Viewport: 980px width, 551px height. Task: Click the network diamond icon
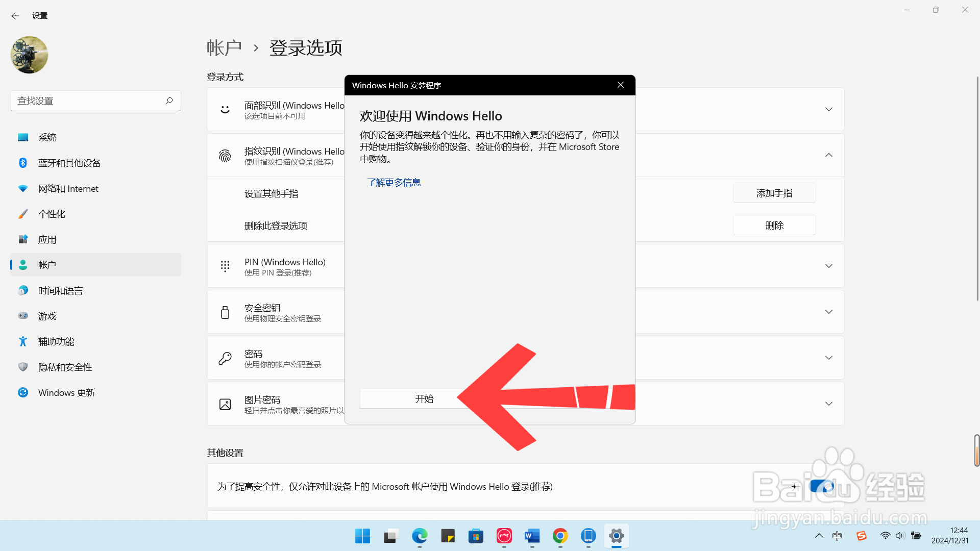click(23, 188)
